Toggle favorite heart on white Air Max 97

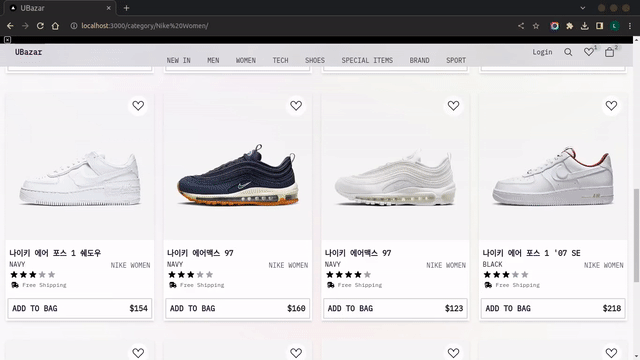(x=453, y=105)
